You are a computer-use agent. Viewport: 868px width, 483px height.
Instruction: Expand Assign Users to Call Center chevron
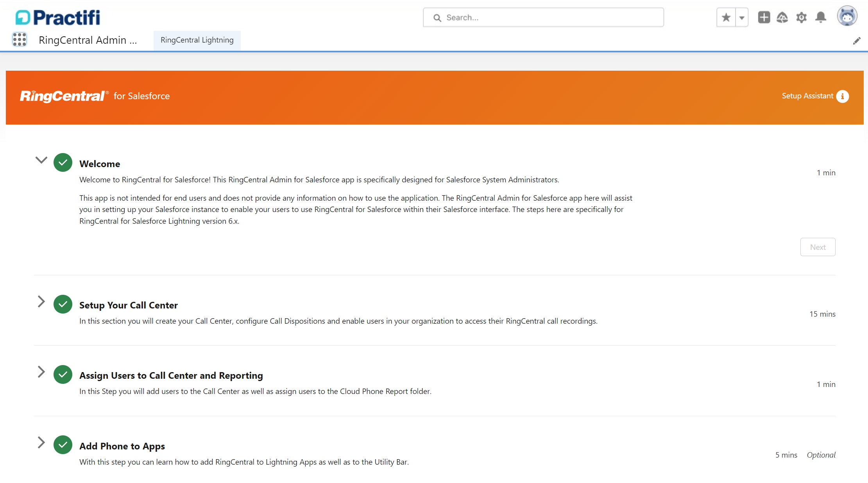tap(41, 372)
